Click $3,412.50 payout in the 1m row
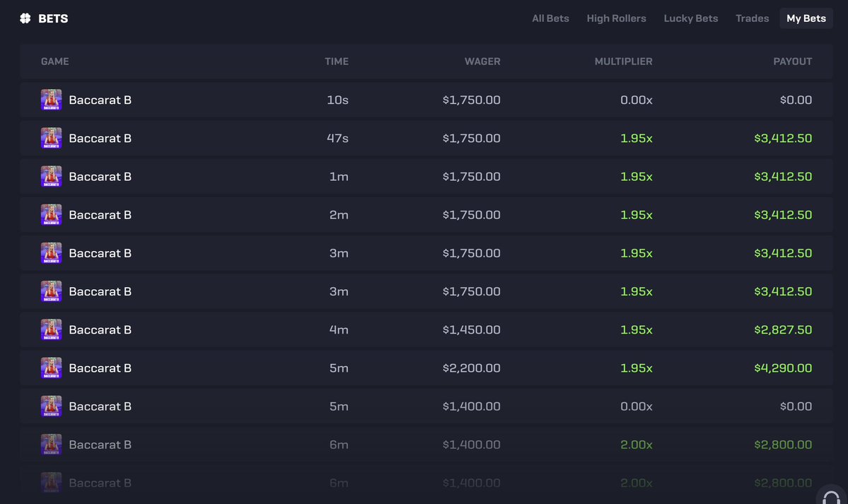Image resolution: width=848 pixels, height=504 pixels. [x=783, y=177]
